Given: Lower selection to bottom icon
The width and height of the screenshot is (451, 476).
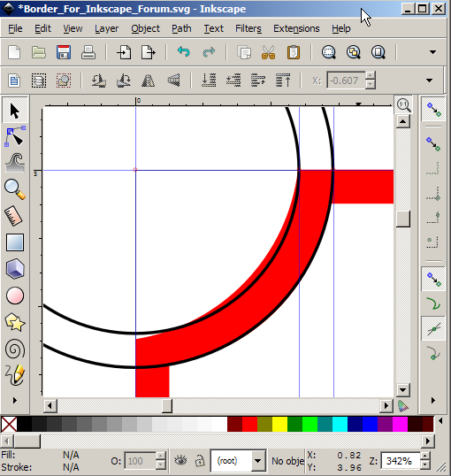Looking at the screenshot, I should 209,81.
